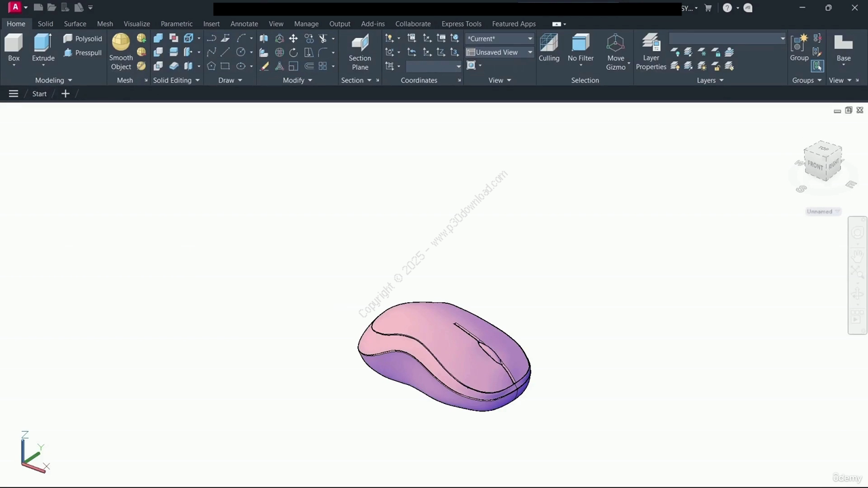The image size is (868, 488).
Task: Select the Box modeling tool
Action: tap(14, 46)
